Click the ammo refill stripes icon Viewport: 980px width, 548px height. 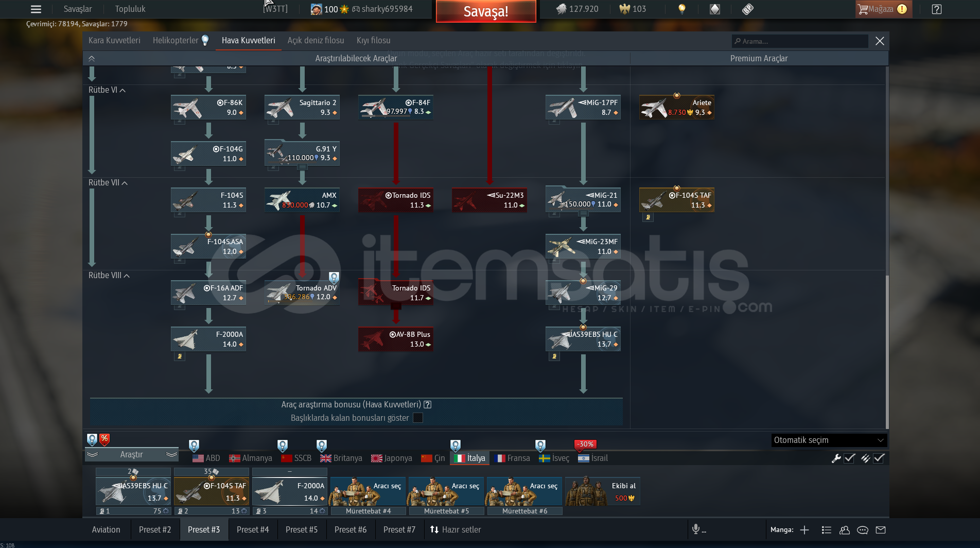coord(865,458)
